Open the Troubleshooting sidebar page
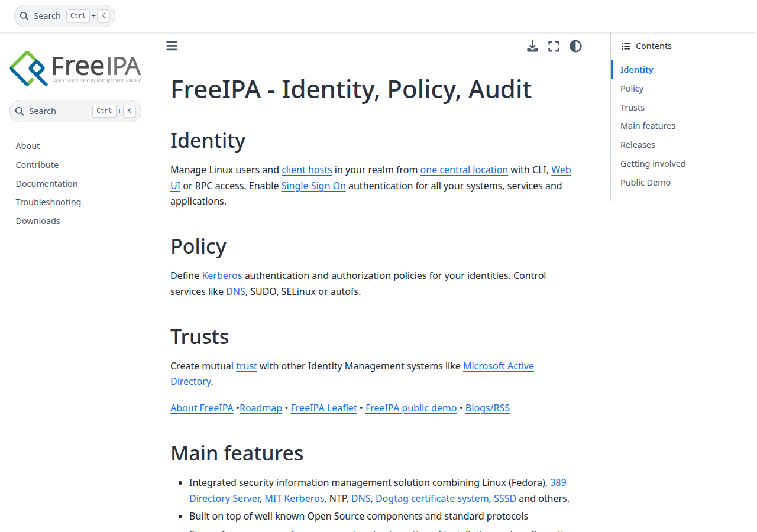The image size is (757, 532). pos(48,202)
